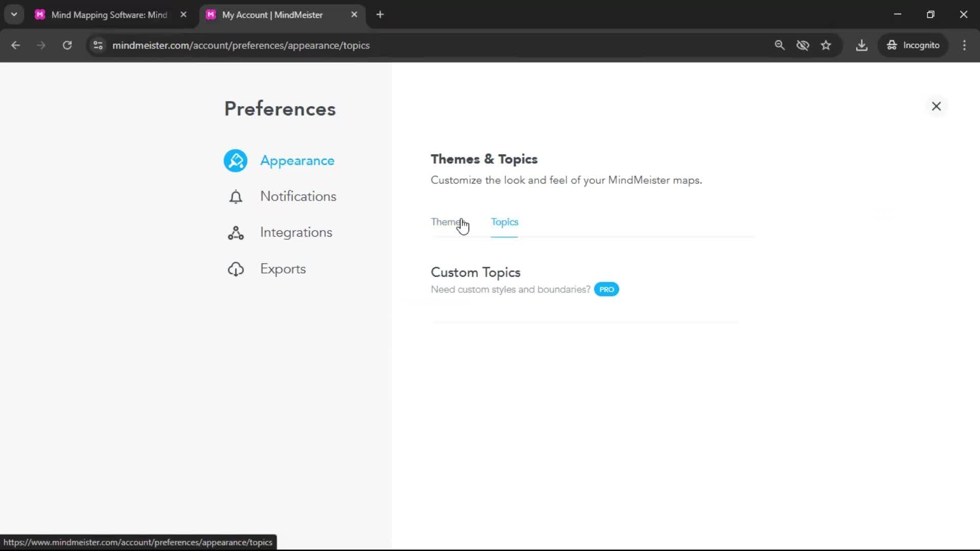
Task: Click the Integrations nodes icon
Action: [235, 233]
